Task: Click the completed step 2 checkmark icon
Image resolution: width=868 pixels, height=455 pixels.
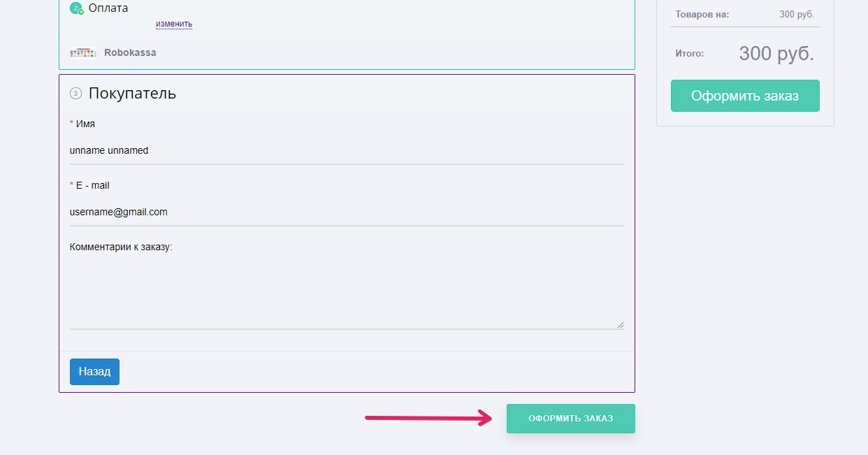Action: pos(76,8)
